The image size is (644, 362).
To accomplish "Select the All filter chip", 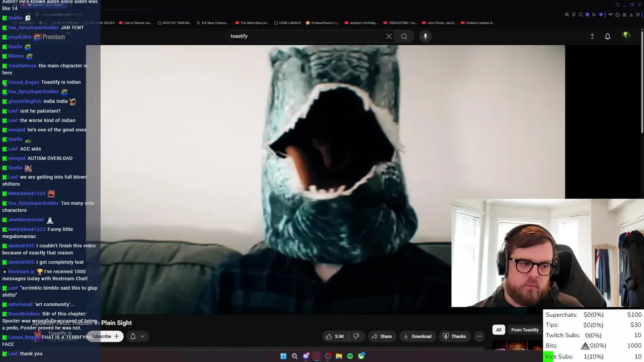I will (x=499, y=330).
